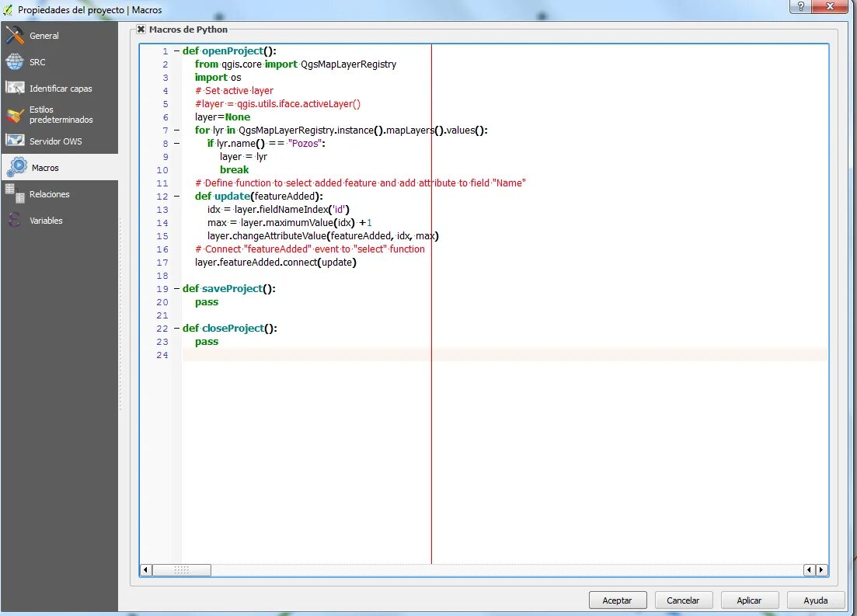
Task: Click the General wrench and hammer icon
Action: coord(15,36)
